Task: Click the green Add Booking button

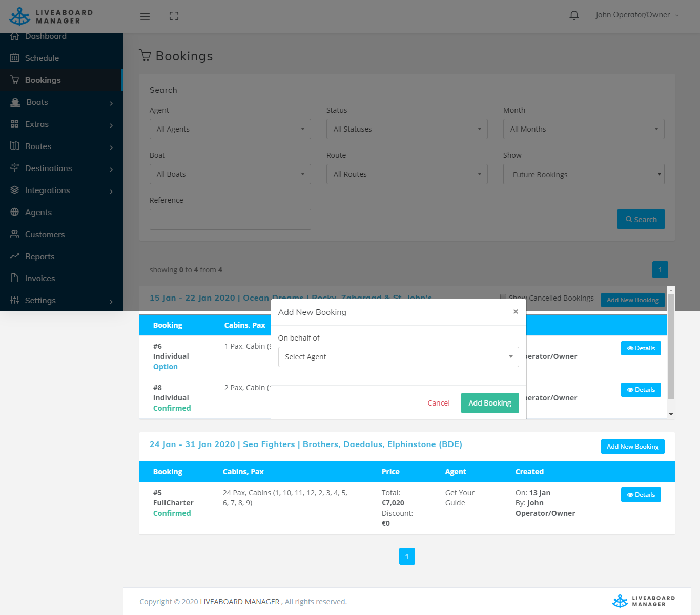Action: click(489, 403)
